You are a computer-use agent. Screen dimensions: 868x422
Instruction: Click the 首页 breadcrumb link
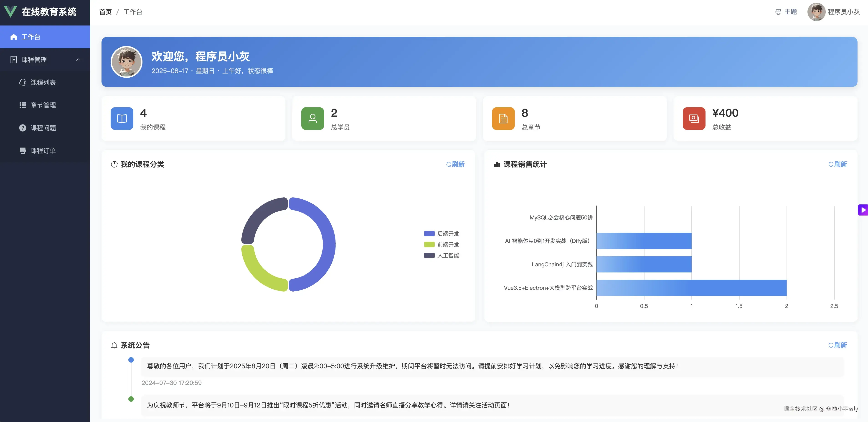(105, 12)
